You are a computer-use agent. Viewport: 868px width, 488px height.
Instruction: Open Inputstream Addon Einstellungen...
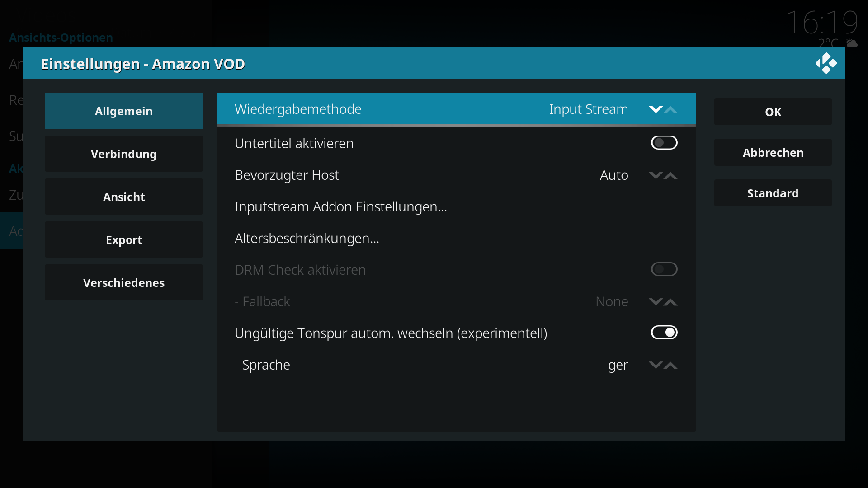pos(456,206)
